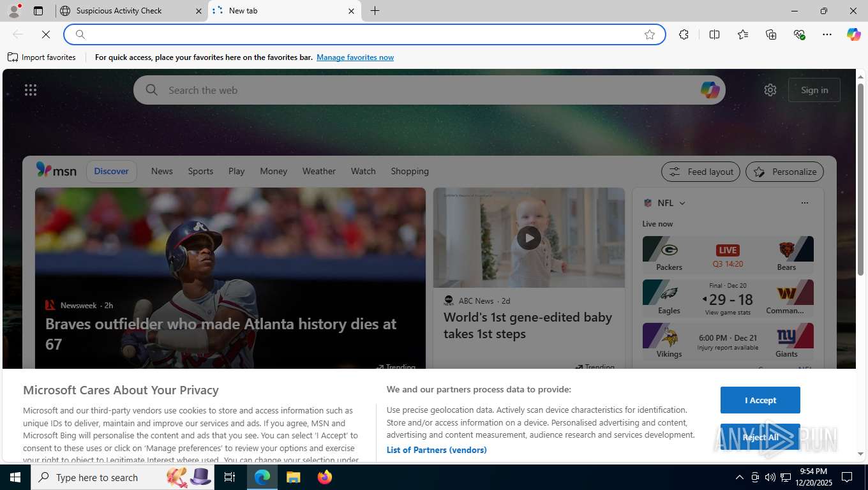Screen dimensions: 868x490
Task: Open World's 1st gene-edited baby headline
Action: 528,325
